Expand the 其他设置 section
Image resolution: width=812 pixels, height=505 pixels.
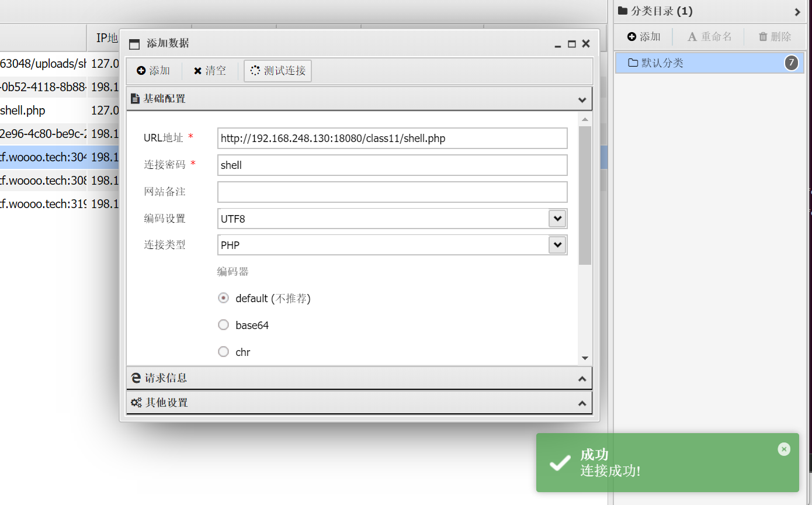coord(582,403)
